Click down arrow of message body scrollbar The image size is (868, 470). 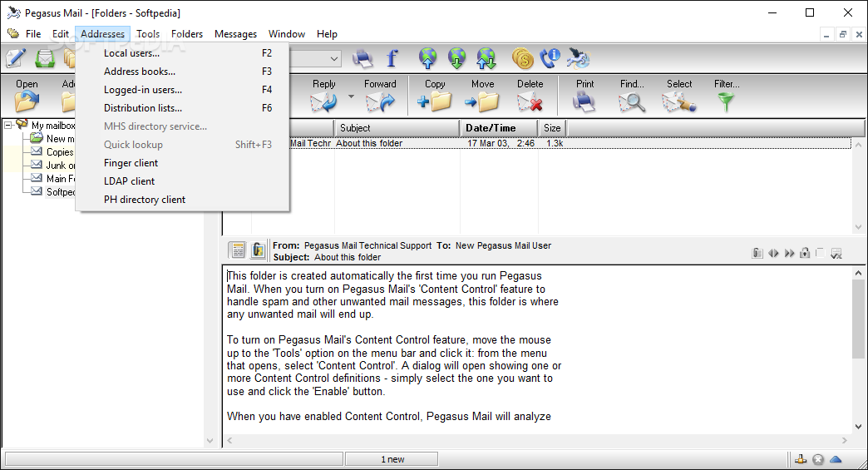point(858,426)
